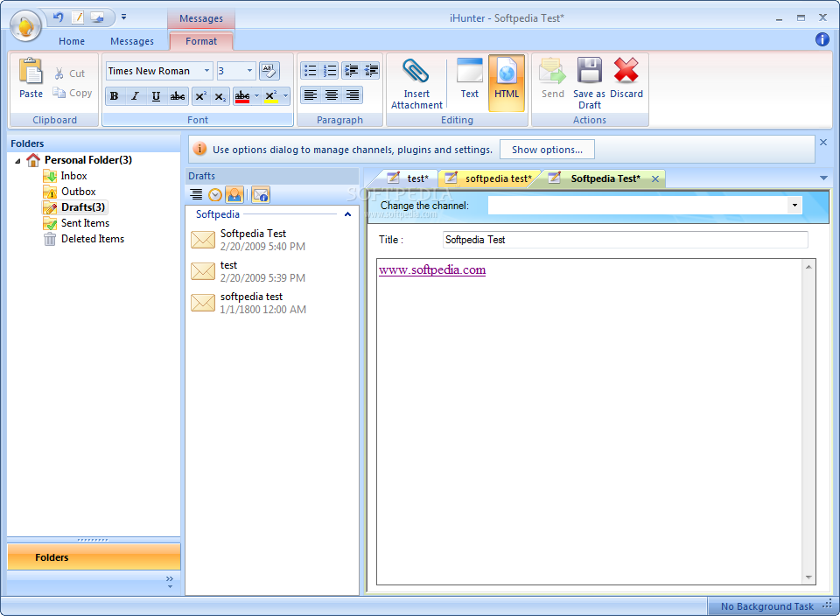Toggle Bold formatting
Image resolution: width=840 pixels, height=616 pixels.
click(114, 96)
